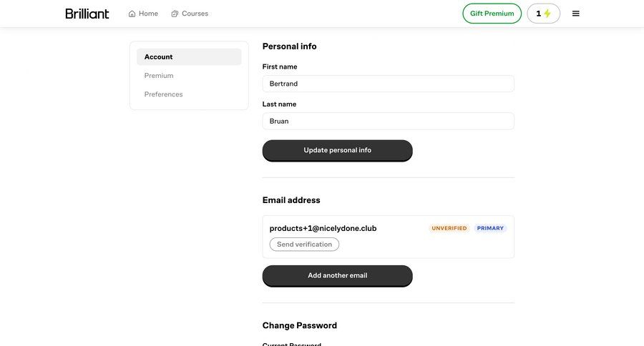Click the Brilliant logo
Screen dimensions: 644x346
click(87, 14)
